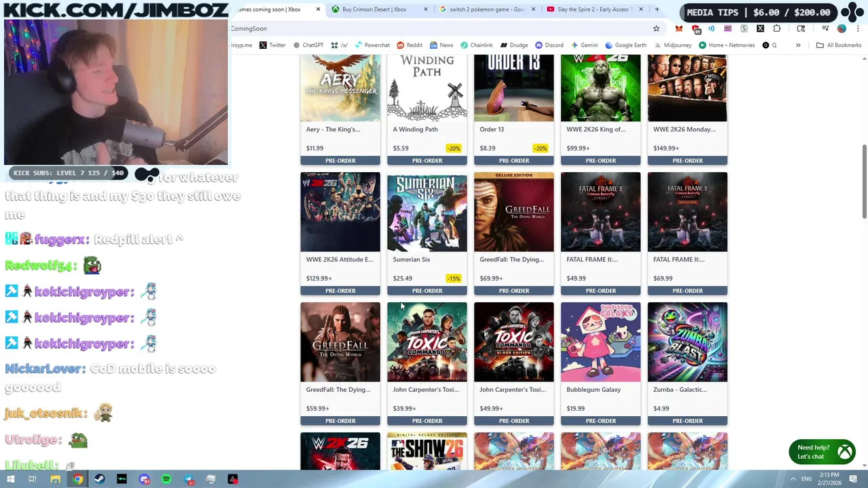Screen dimensions: 868x488
Task: Close the Buy Crimson Desert tab
Action: click(426, 9)
